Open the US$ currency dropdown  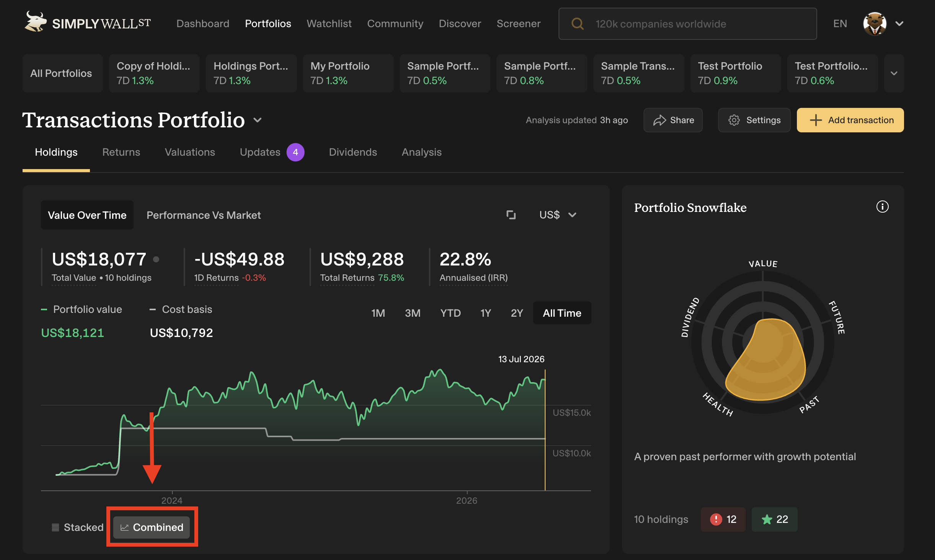(558, 215)
